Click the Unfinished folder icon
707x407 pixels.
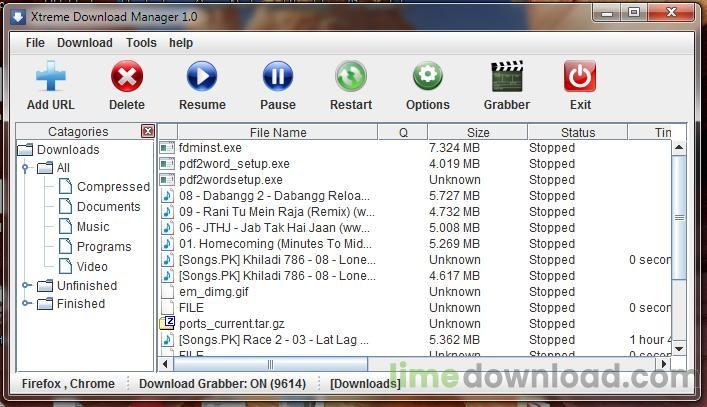pos(45,286)
